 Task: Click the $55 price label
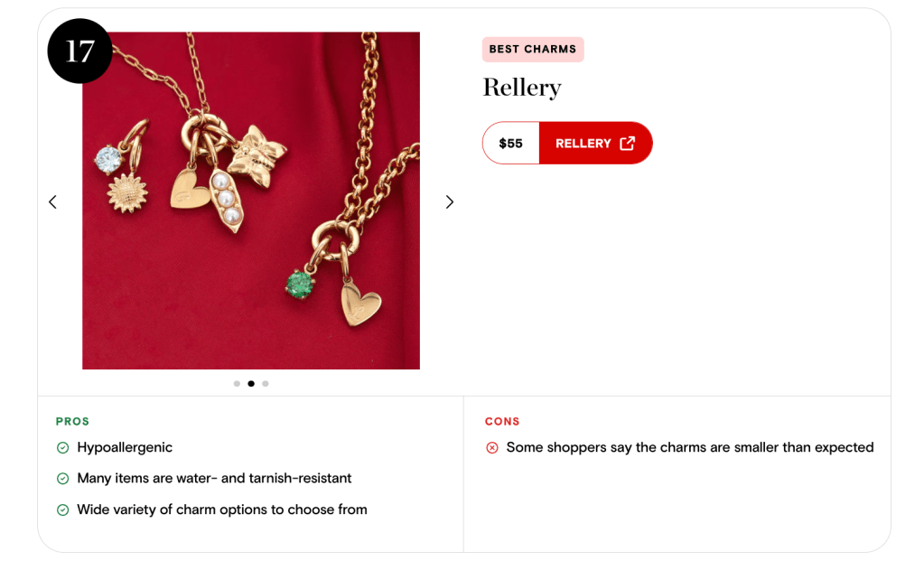[x=511, y=143]
